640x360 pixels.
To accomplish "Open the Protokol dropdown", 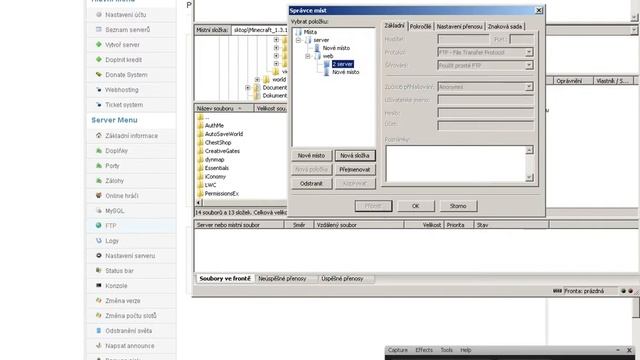I will (529, 52).
